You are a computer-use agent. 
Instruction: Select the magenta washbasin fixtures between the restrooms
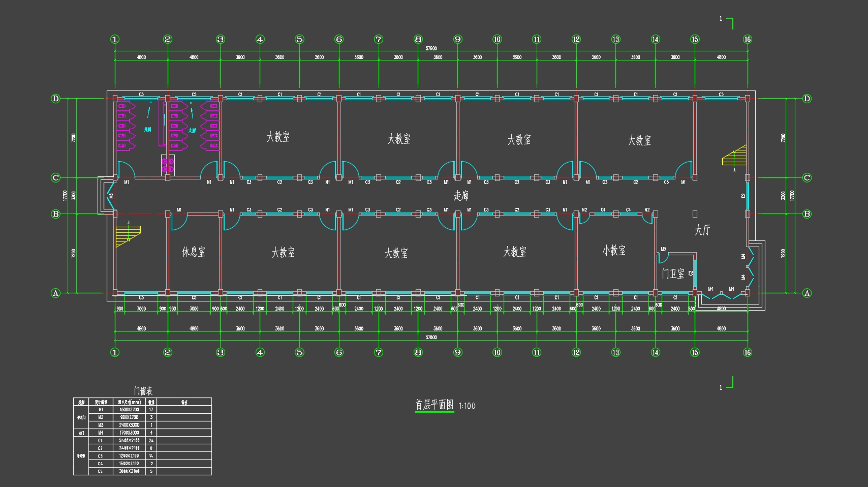click(168, 164)
